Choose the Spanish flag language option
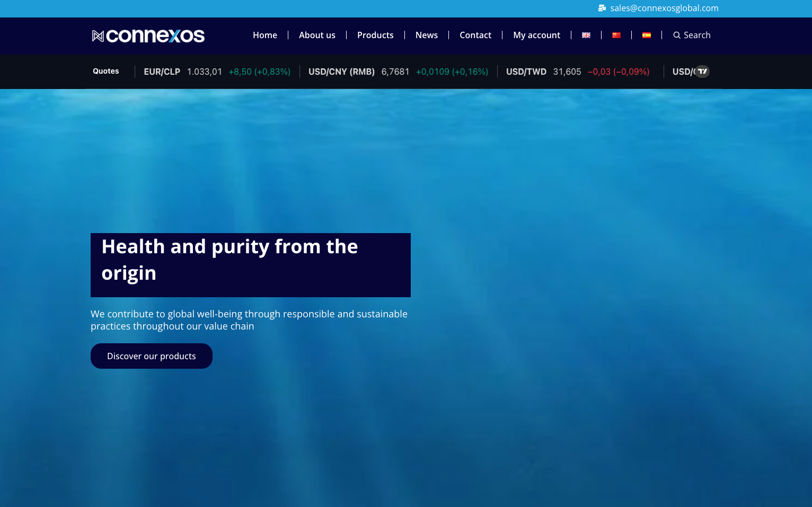 pos(647,35)
